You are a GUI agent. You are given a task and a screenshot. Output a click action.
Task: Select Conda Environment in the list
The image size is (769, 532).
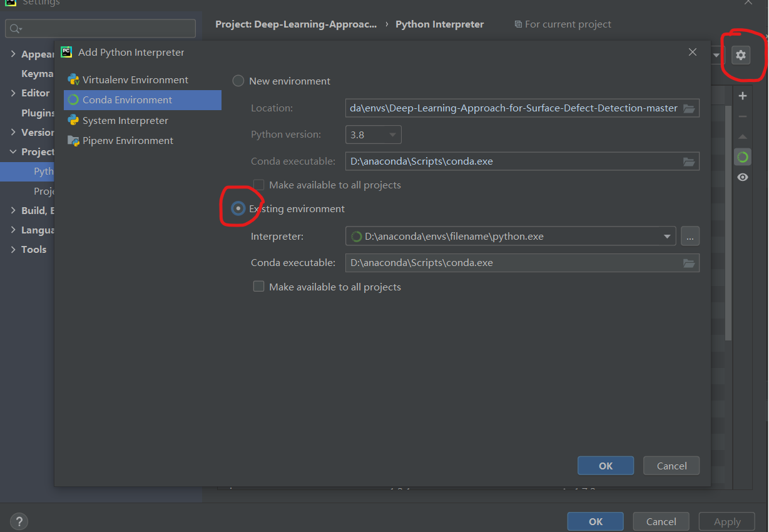(x=143, y=100)
